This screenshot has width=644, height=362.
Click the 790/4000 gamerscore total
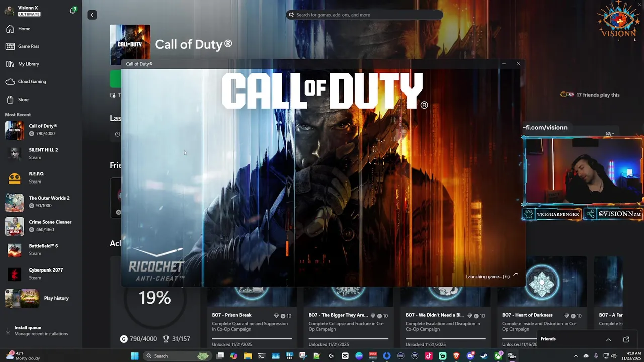click(139, 339)
